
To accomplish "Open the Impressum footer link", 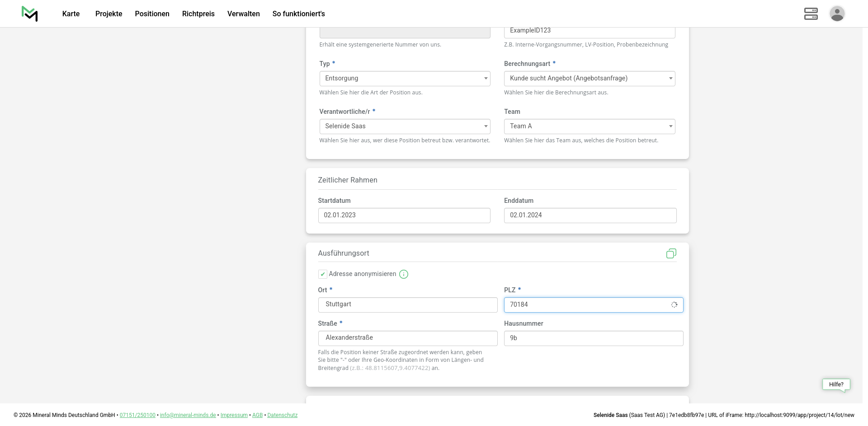I will coord(234,415).
